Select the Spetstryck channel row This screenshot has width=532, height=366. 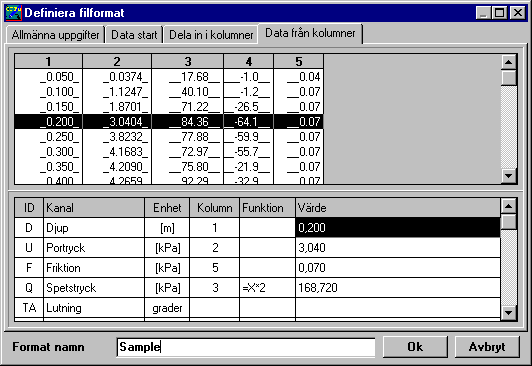[258, 288]
